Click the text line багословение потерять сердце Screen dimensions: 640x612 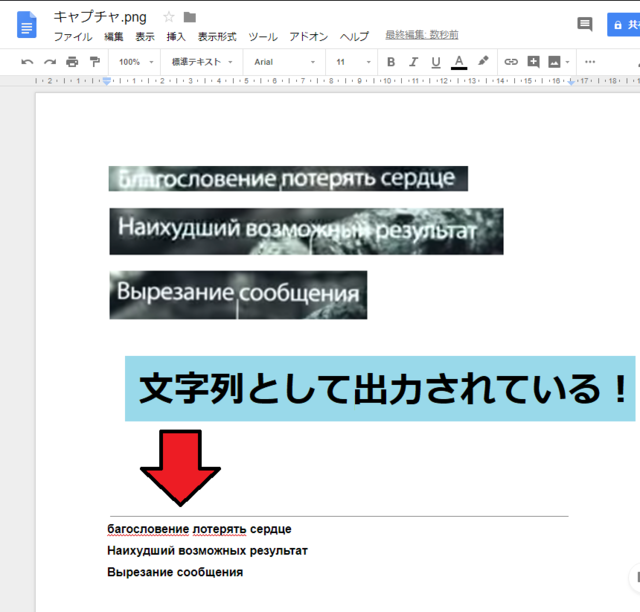point(199,529)
